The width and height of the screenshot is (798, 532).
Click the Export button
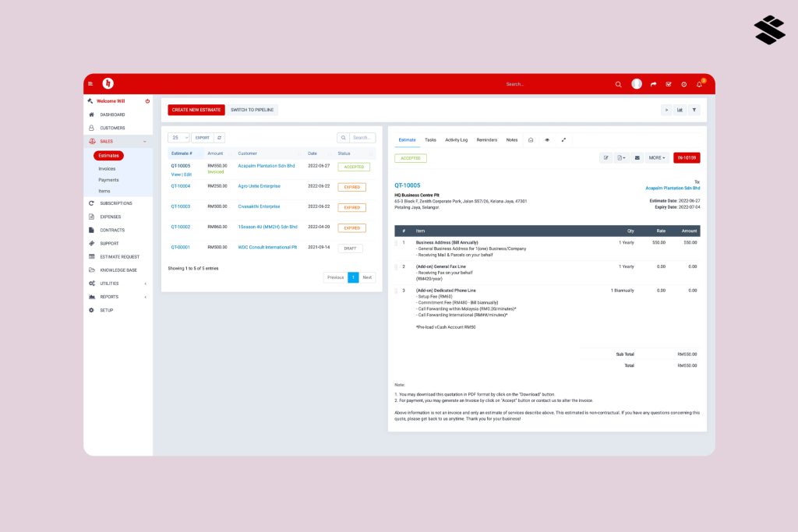(203, 138)
